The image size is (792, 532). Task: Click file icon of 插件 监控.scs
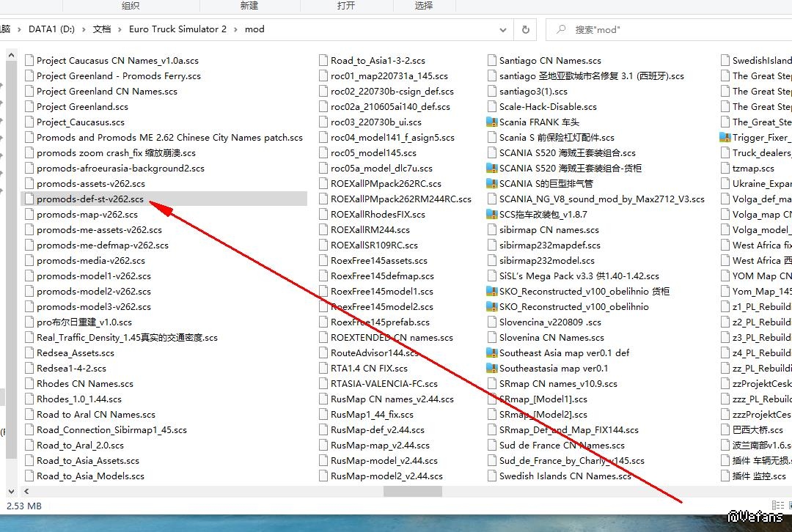[725, 476]
